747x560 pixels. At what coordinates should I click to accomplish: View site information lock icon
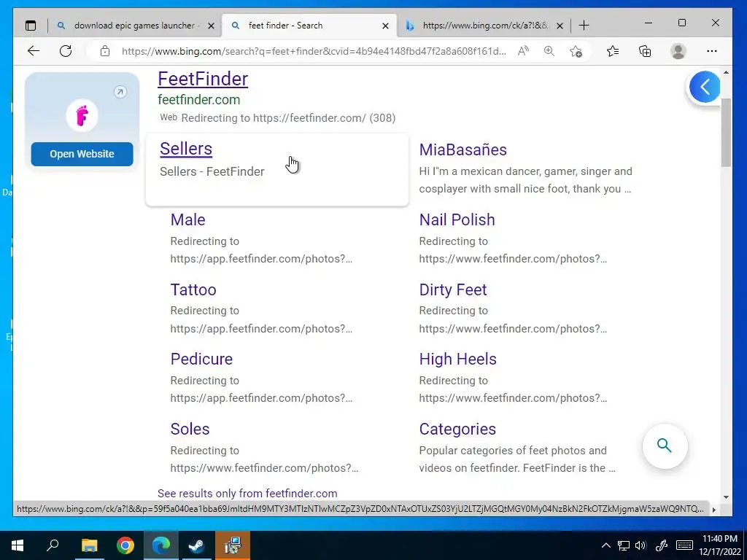coord(105,51)
